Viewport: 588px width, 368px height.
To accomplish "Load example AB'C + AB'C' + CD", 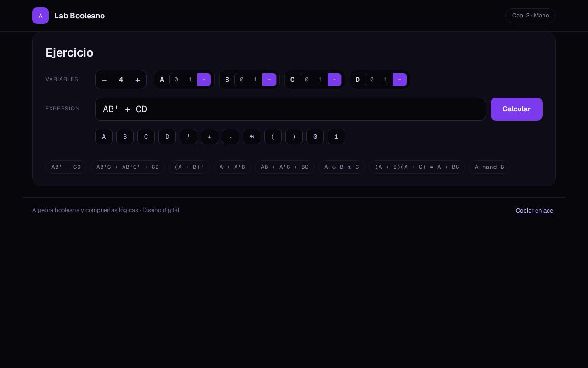I will tap(128, 167).
